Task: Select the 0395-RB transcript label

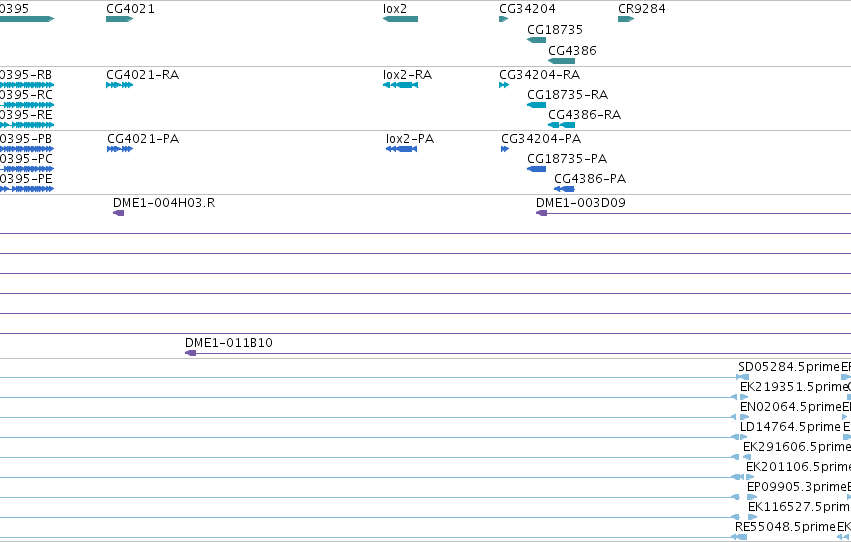Action: [x=26, y=74]
